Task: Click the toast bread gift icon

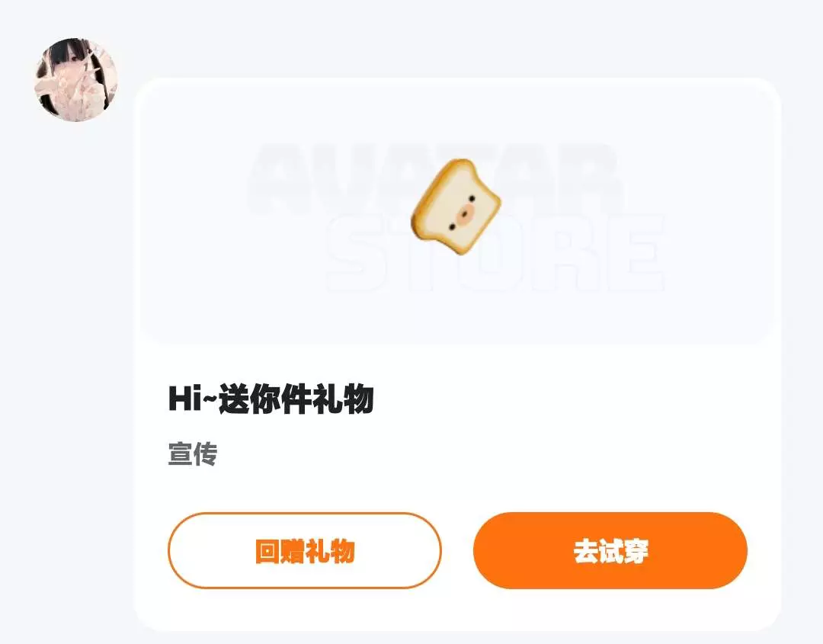Action: (x=456, y=207)
